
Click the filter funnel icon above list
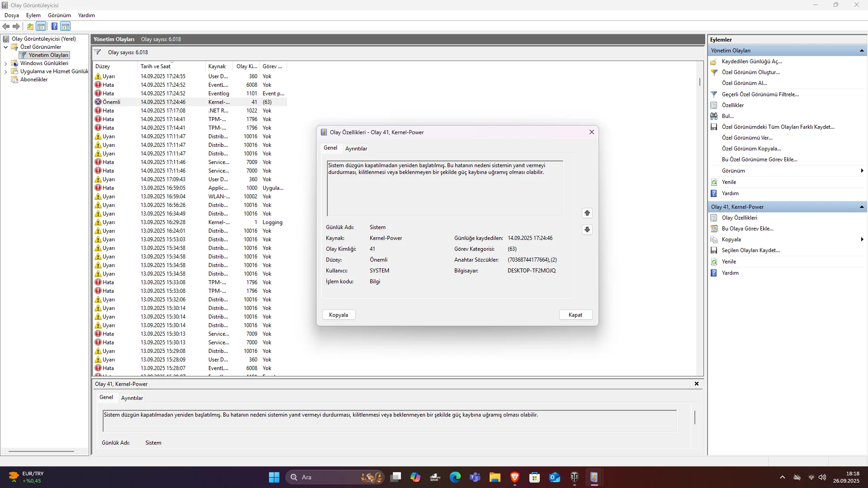[98, 52]
